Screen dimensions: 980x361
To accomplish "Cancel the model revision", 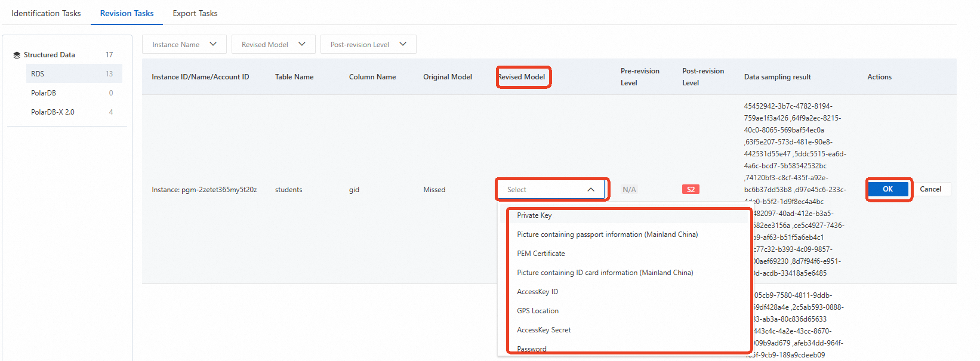I will tap(930, 189).
